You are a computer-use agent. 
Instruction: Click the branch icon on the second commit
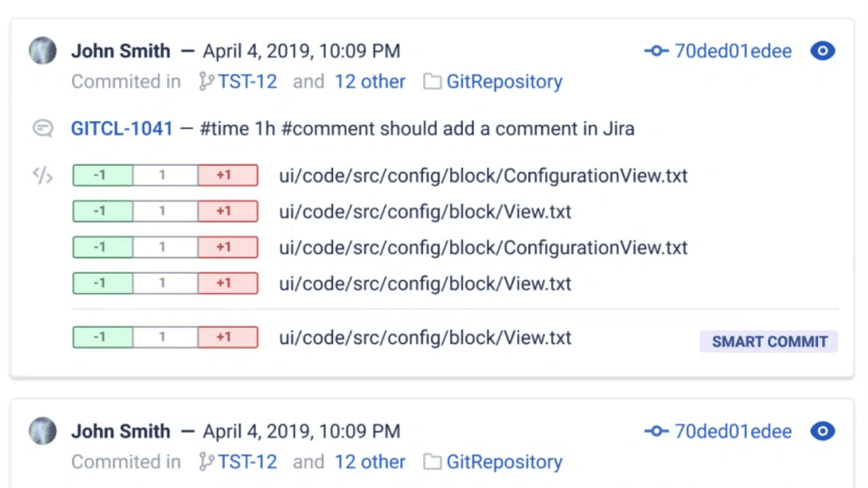point(204,462)
